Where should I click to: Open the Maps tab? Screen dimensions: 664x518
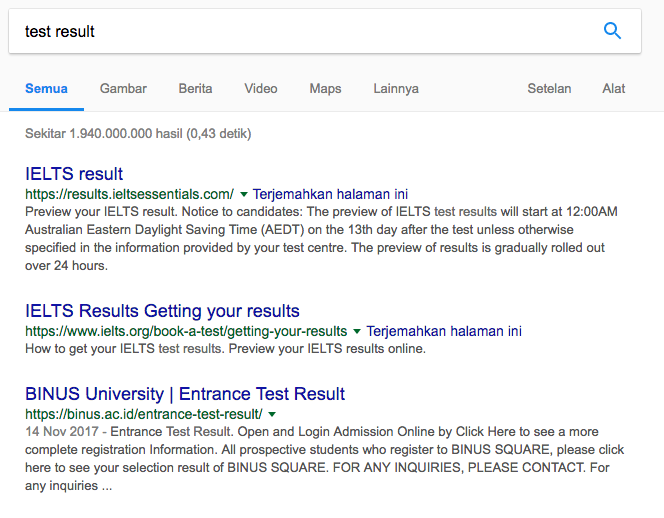pos(325,89)
